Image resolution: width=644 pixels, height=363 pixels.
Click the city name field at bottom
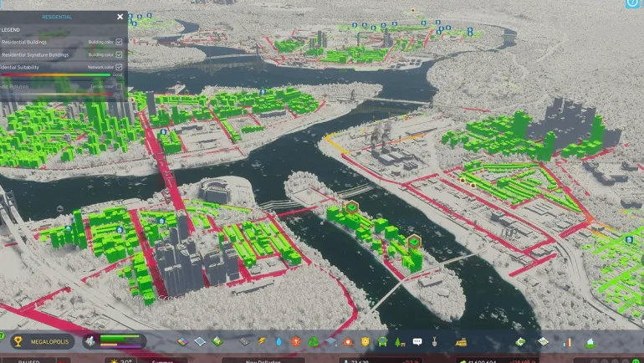tap(263, 361)
